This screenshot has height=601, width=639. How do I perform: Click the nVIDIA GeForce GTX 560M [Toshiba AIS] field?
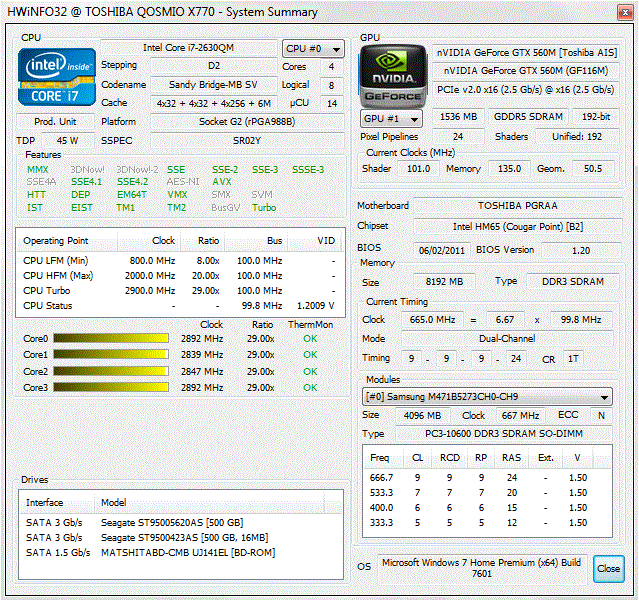[x=527, y=53]
